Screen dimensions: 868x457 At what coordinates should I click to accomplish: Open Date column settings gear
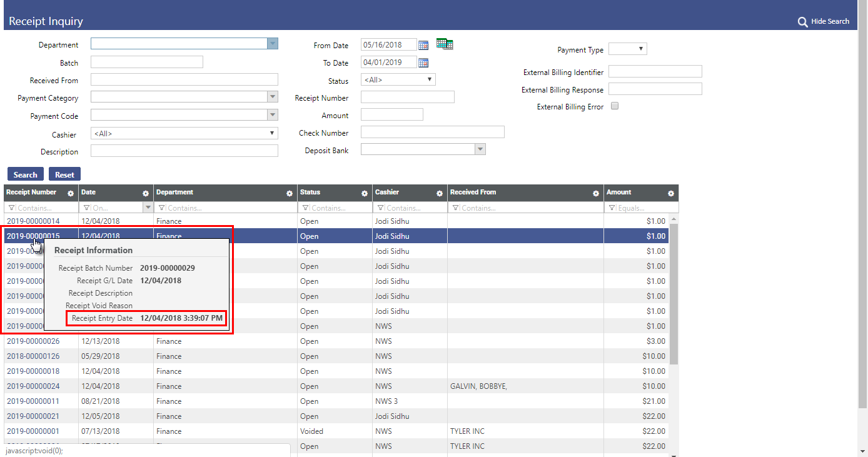(x=146, y=193)
